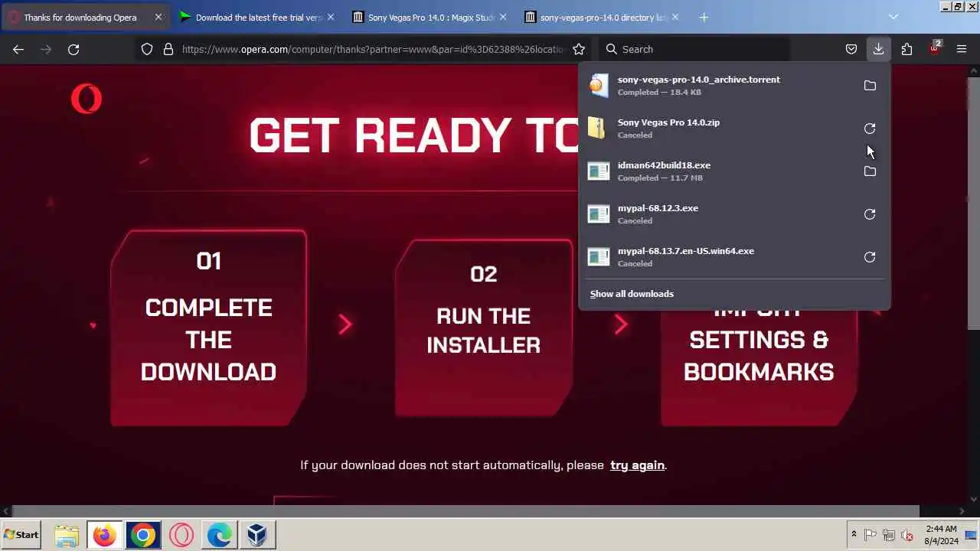Viewport: 980px width, 551px height.
Task: Open the Firefox hamburger menu
Action: point(962,49)
